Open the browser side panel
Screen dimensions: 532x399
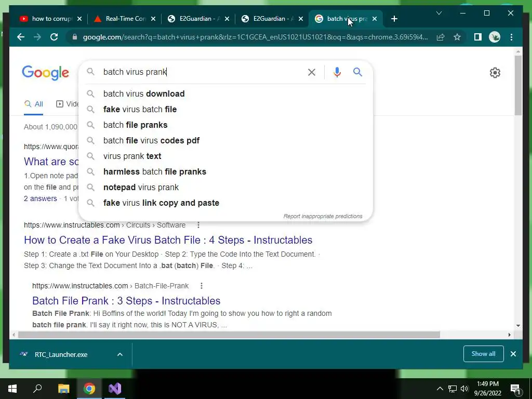point(478,37)
